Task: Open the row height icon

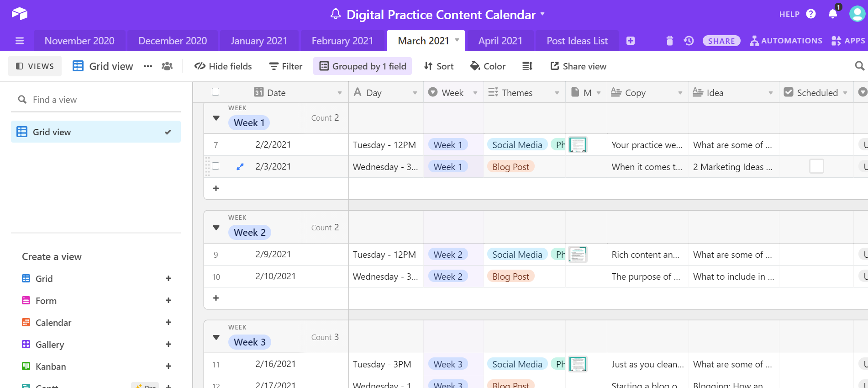Action: (x=527, y=66)
